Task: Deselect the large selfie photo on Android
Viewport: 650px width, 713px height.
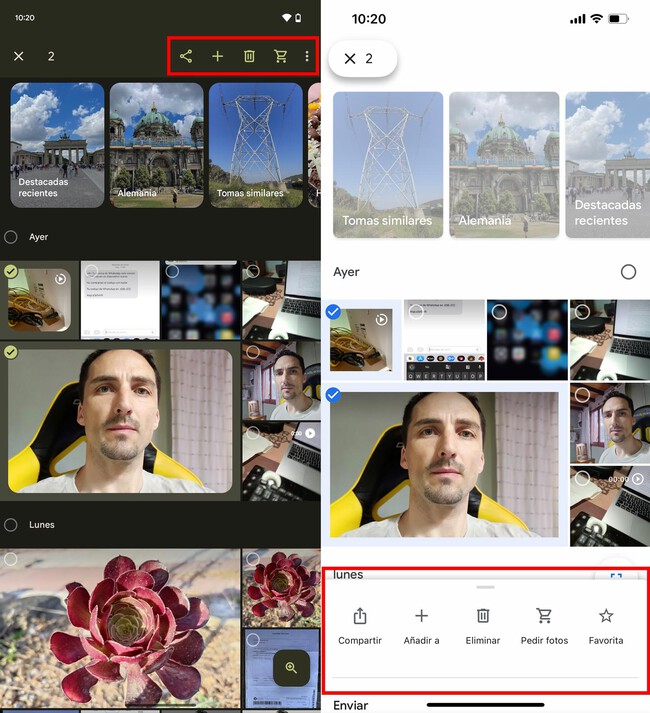Action: (x=11, y=352)
